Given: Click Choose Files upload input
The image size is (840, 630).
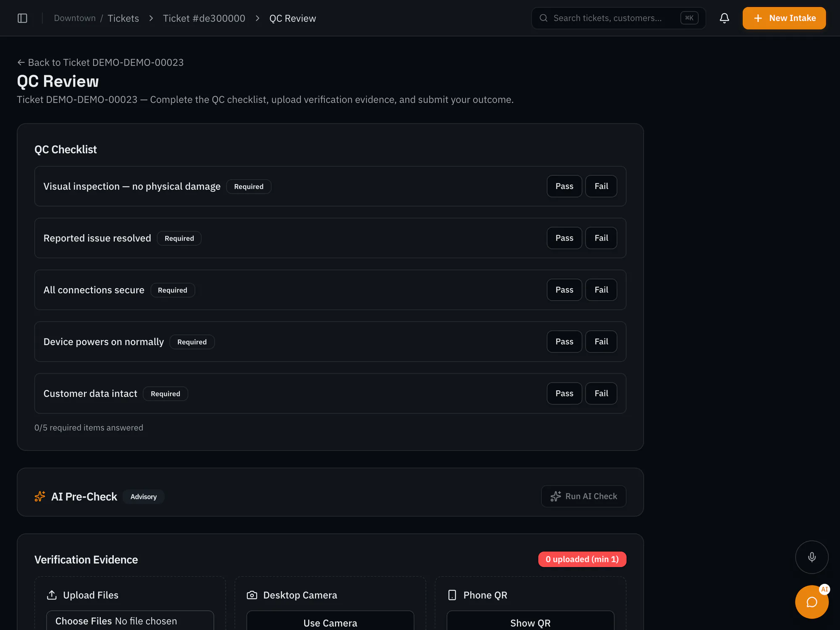Looking at the screenshot, I should pyautogui.click(x=130, y=620).
